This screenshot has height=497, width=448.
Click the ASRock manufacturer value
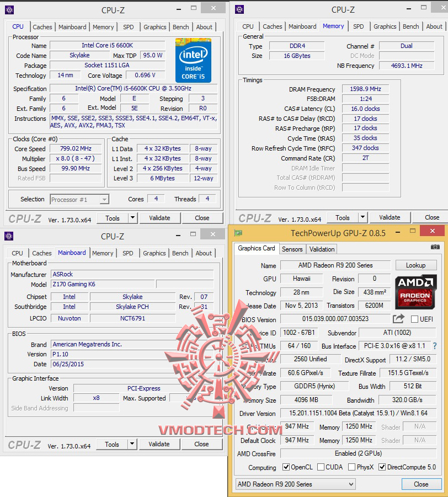point(132,275)
